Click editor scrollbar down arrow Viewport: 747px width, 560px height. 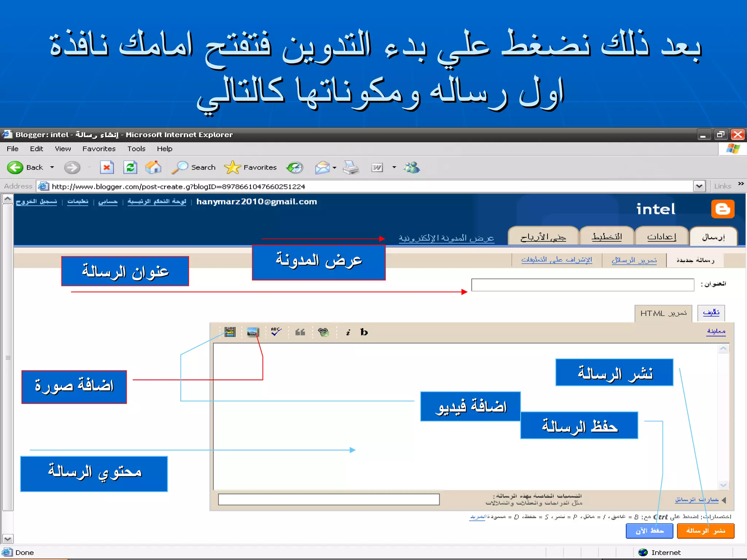(x=723, y=485)
